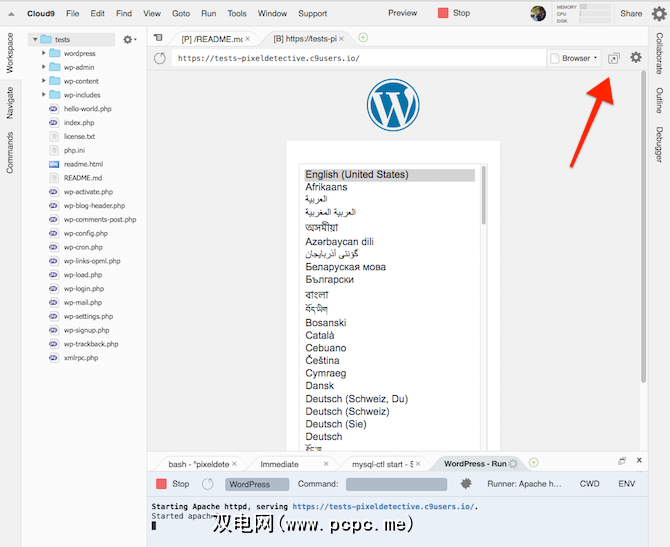Open the Window menu
The height and width of the screenshot is (547, 670).
click(272, 13)
